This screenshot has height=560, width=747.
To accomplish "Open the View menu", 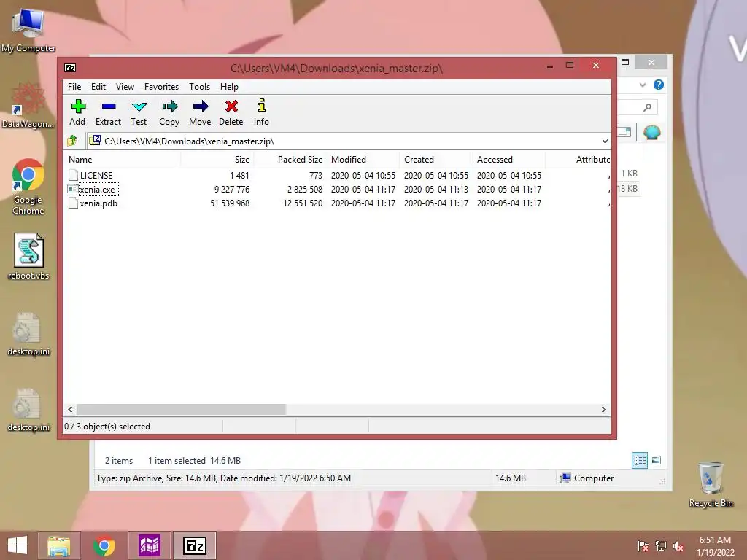I will pyautogui.click(x=125, y=87).
